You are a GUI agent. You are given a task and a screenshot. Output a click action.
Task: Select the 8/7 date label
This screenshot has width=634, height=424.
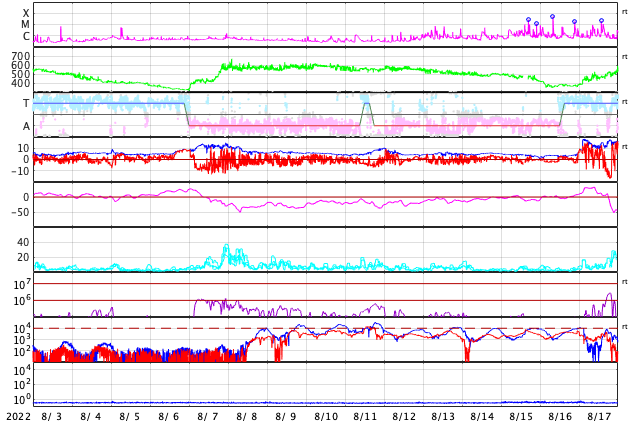(x=207, y=417)
